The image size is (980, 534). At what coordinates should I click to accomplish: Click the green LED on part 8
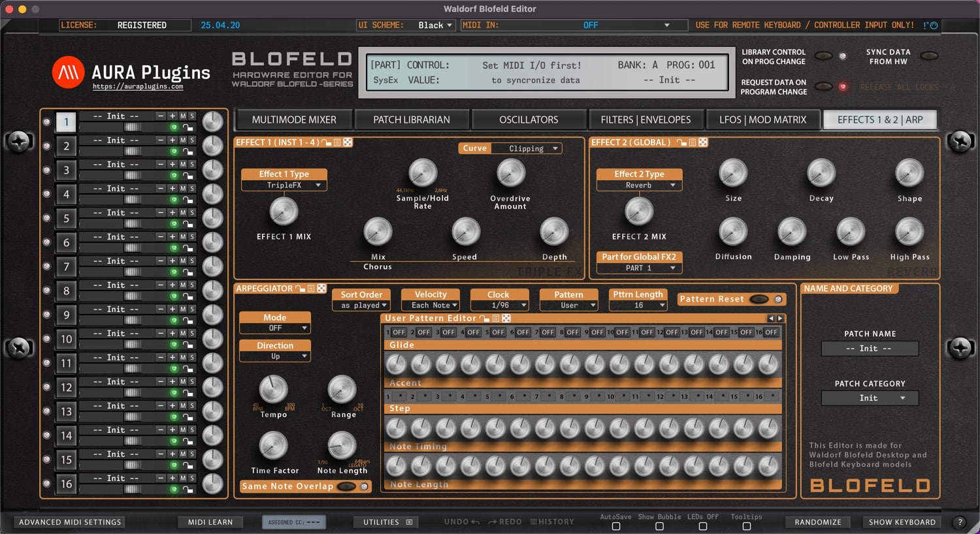click(174, 296)
